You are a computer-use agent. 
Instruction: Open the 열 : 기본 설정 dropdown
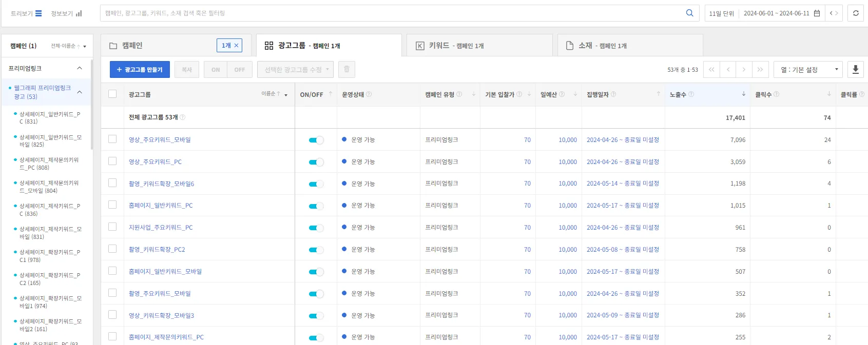pos(807,70)
